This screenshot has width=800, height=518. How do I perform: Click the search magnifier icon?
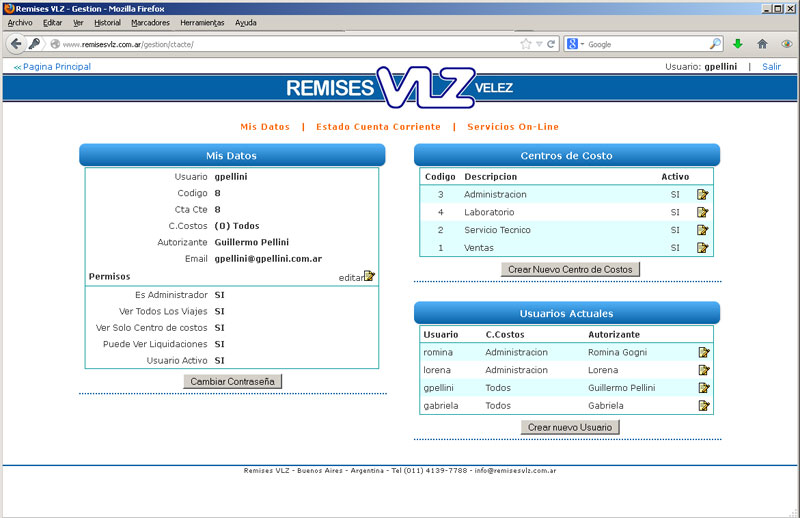coord(715,44)
